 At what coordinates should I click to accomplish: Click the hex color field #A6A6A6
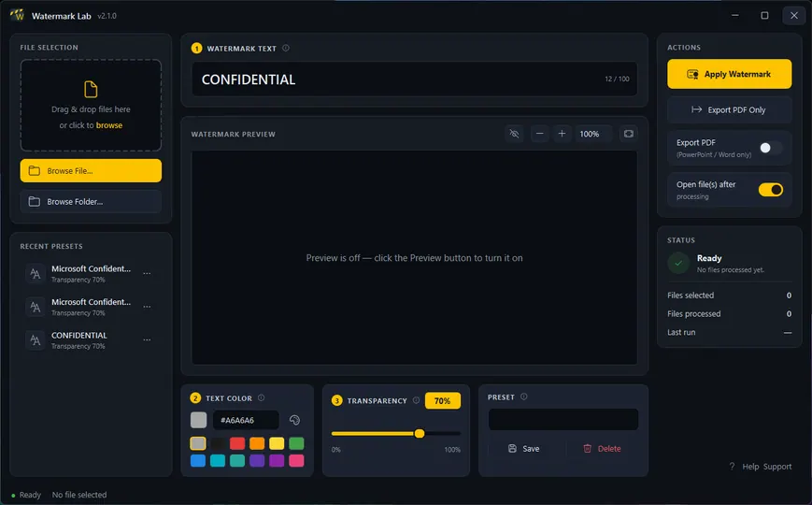point(246,420)
